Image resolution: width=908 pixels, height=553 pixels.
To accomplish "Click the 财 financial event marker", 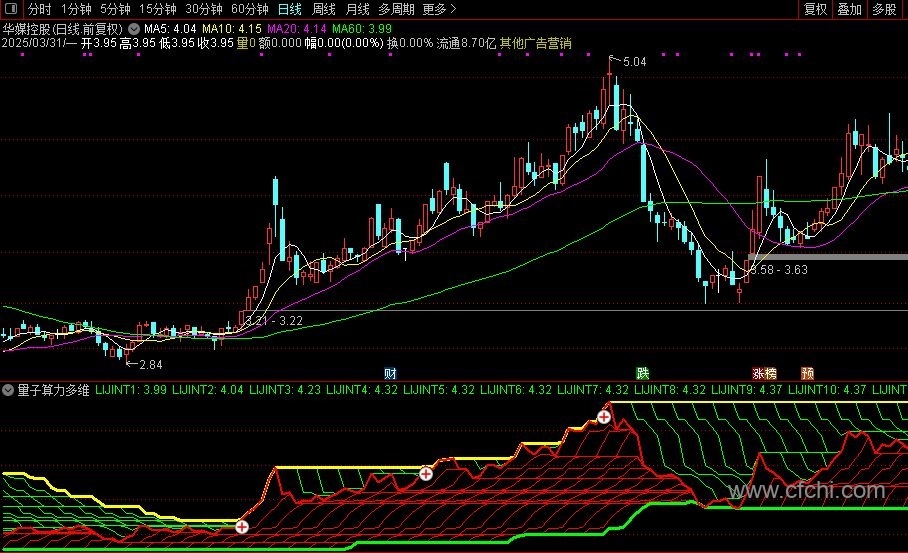I will 390,373.
